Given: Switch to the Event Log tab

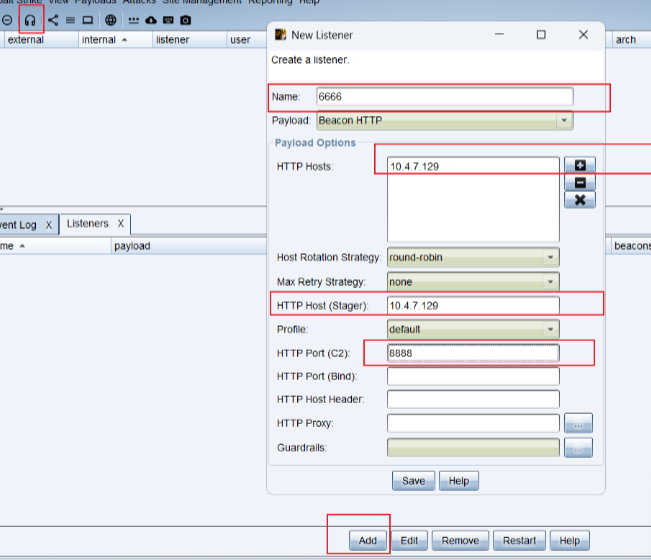Looking at the screenshot, I should tap(18, 225).
